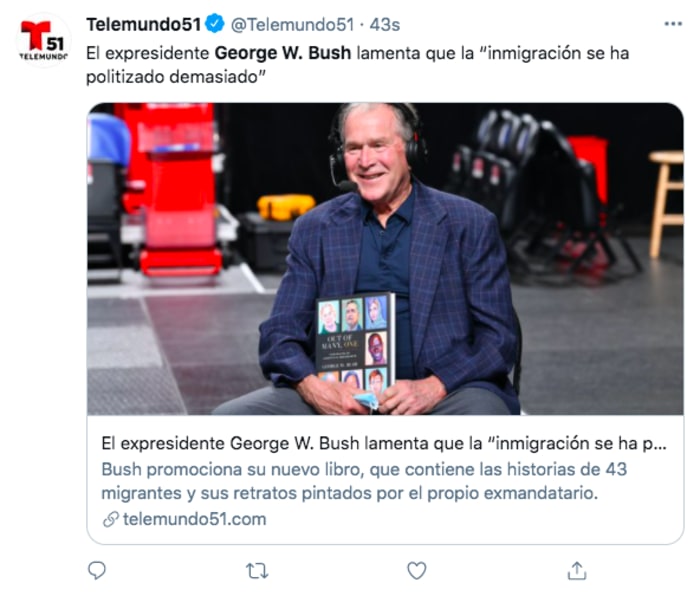Click the blue verified badge

[x=215, y=24]
